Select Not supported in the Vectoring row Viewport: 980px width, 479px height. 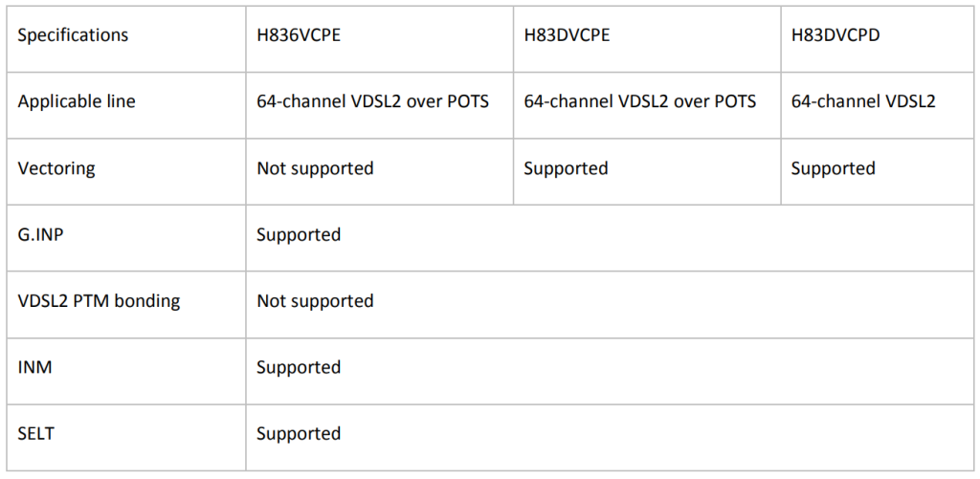pos(315,168)
